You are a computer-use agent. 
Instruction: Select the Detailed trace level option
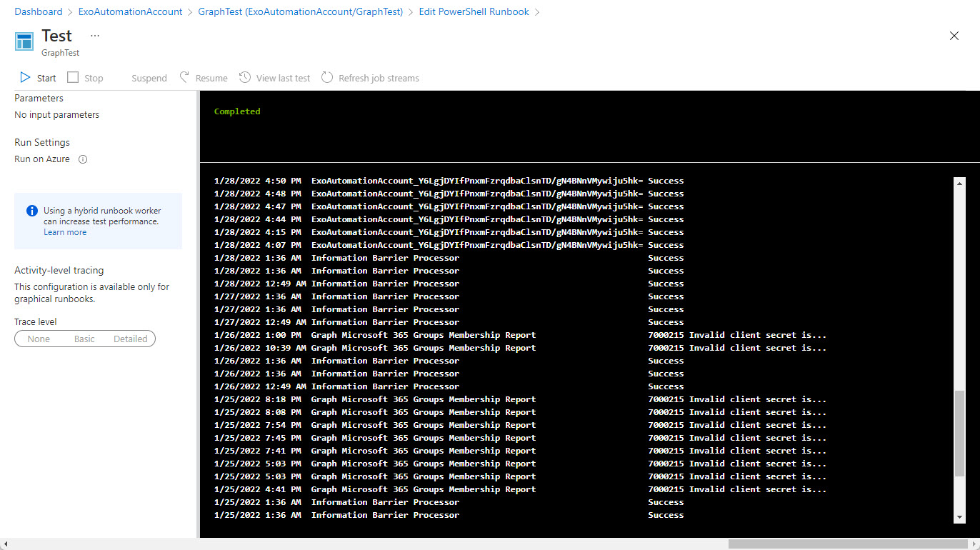(130, 339)
